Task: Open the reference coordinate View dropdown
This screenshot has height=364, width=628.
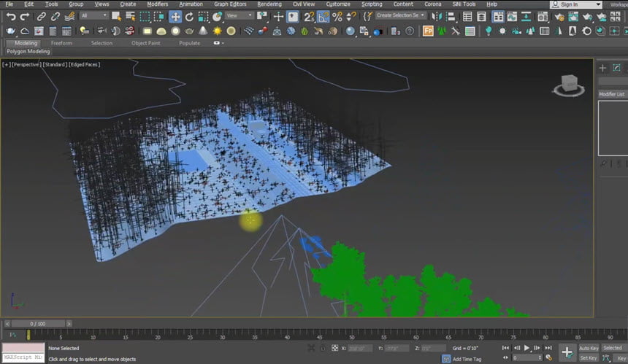Action: pyautogui.click(x=239, y=15)
